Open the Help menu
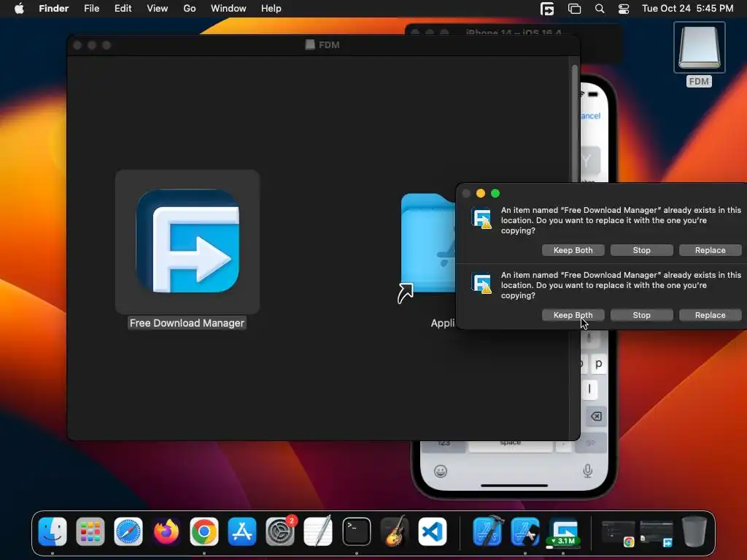Viewport: 747px width, 560px height. pyautogui.click(x=271, y=9)
